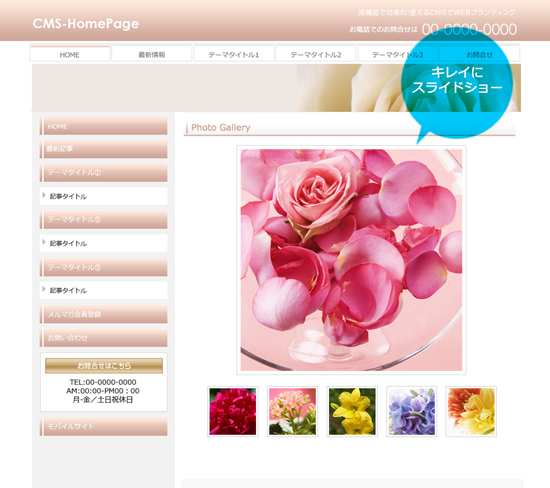This screenshot has height=488, width=550.
Task: Click the gold お問合せはこちら button
Action: pos(104,366)
